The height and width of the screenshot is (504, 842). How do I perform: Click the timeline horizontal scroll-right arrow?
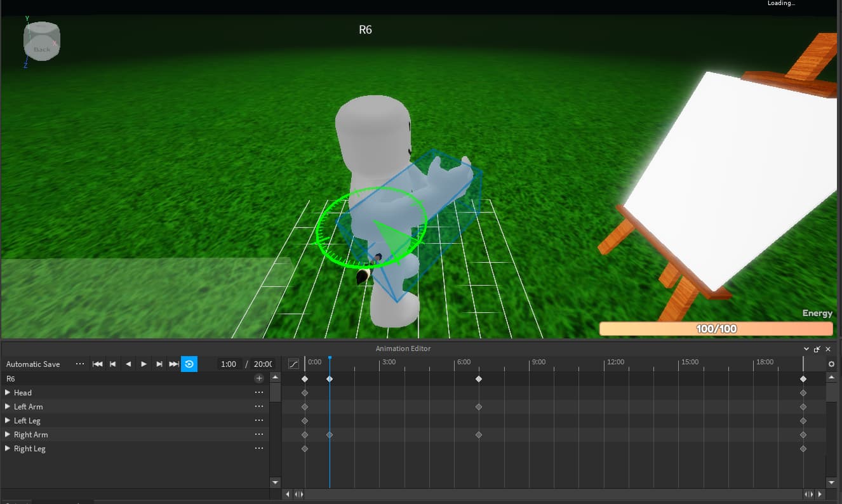pos(820,494)
